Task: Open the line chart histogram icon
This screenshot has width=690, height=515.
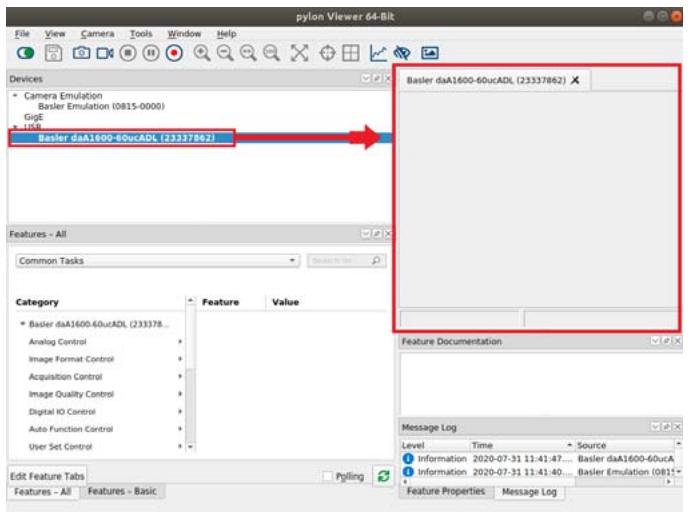Action: coord(378,53)
